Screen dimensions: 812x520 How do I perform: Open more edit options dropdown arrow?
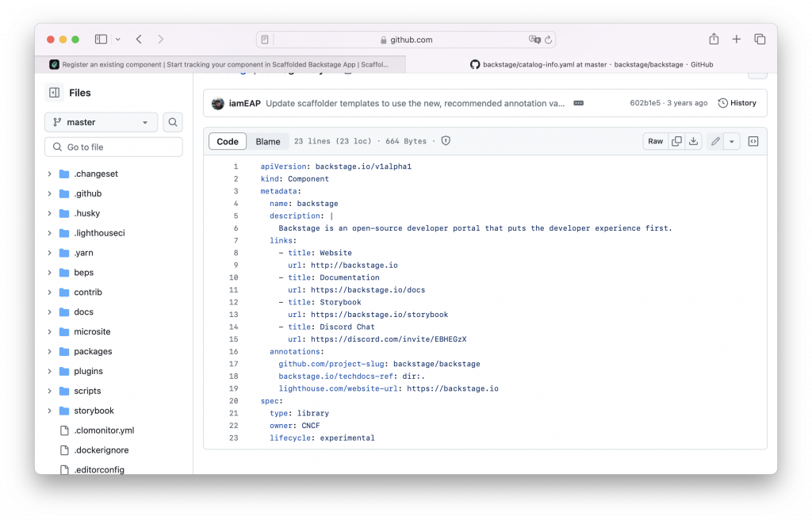(x=732, y=141)
